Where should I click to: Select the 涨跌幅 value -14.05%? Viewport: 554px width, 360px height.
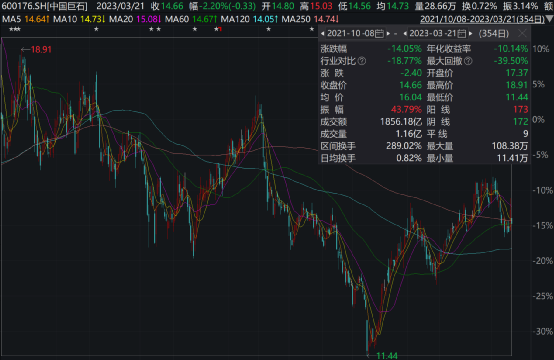click(404, 49)
